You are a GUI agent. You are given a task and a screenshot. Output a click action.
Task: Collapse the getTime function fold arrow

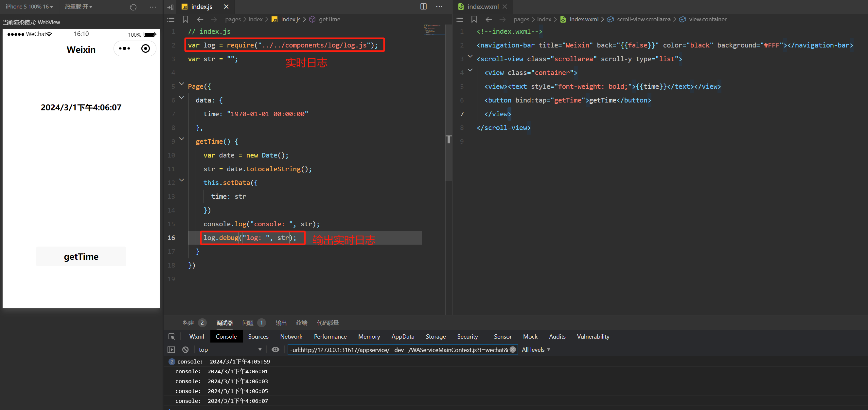(x=182, y=139)
